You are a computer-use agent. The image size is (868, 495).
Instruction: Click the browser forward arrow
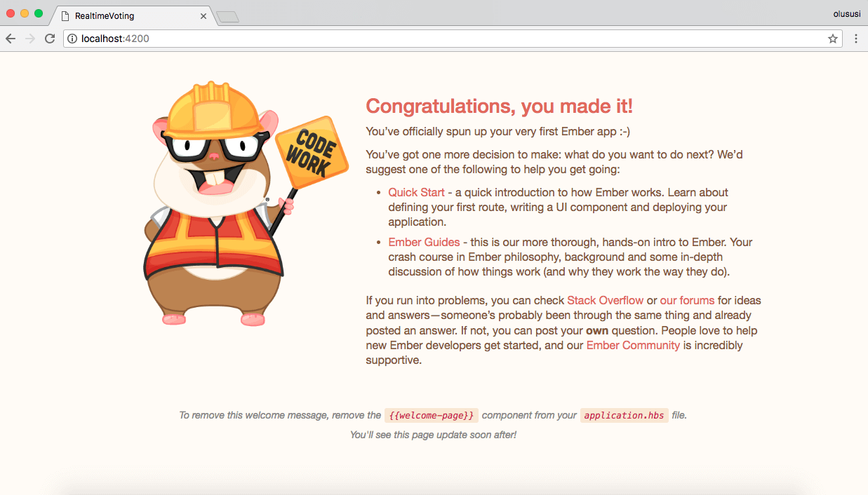pyautogui.click(x=30, y=39)
